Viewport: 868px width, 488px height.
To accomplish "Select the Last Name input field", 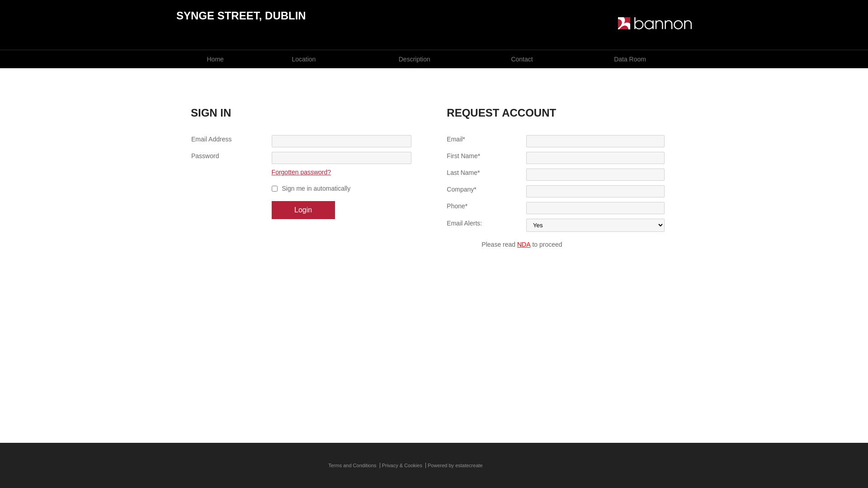I will [x=595, y=174].
